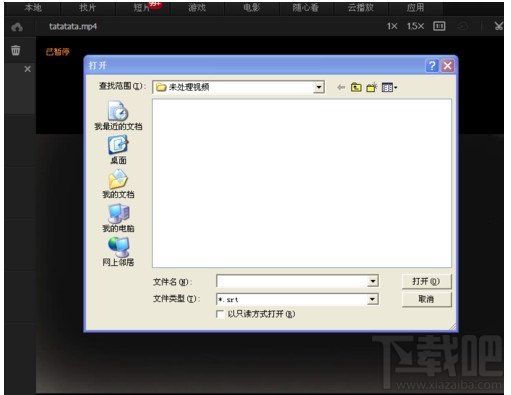Set playback speed to 1X

coord(392,26)
